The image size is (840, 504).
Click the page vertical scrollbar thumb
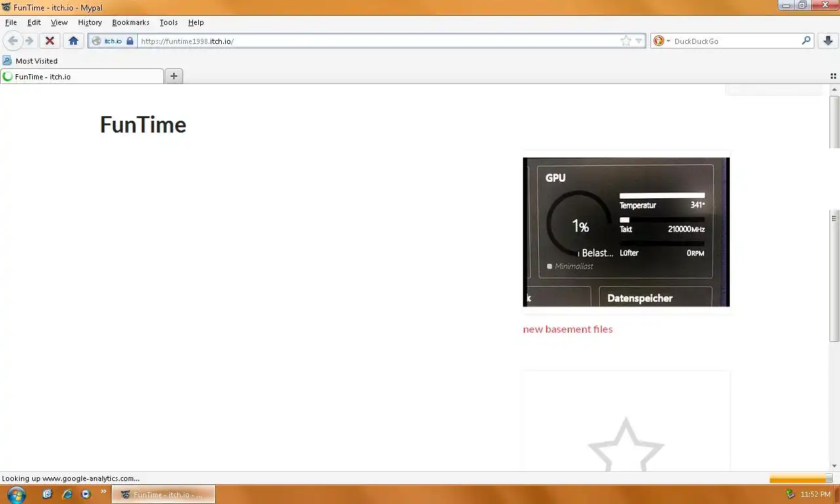(834, 218)
